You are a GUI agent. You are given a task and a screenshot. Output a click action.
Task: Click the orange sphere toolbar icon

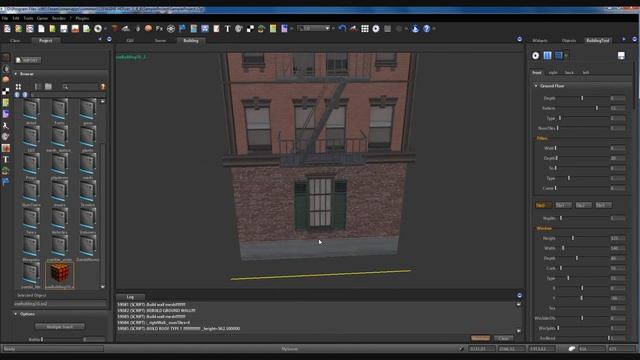coord(148,29)
